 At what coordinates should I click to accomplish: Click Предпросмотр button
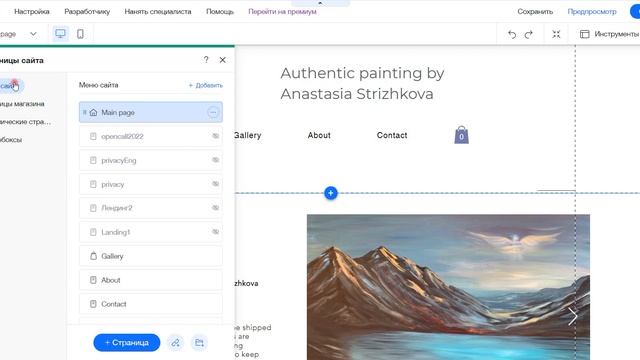[x=592, y=11]
